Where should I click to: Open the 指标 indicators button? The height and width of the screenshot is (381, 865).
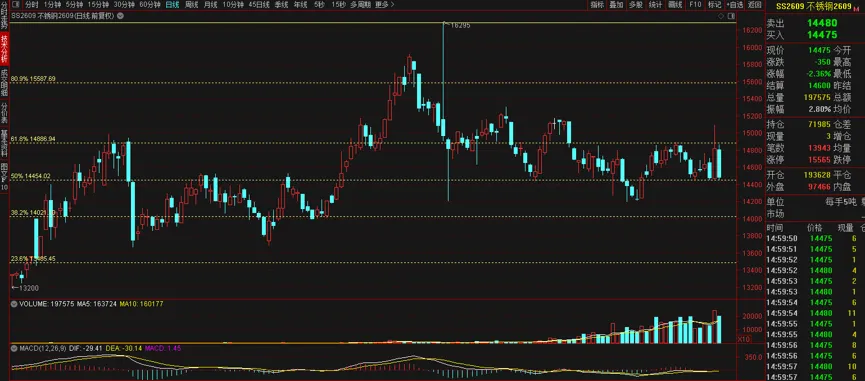tap(597, 4)
